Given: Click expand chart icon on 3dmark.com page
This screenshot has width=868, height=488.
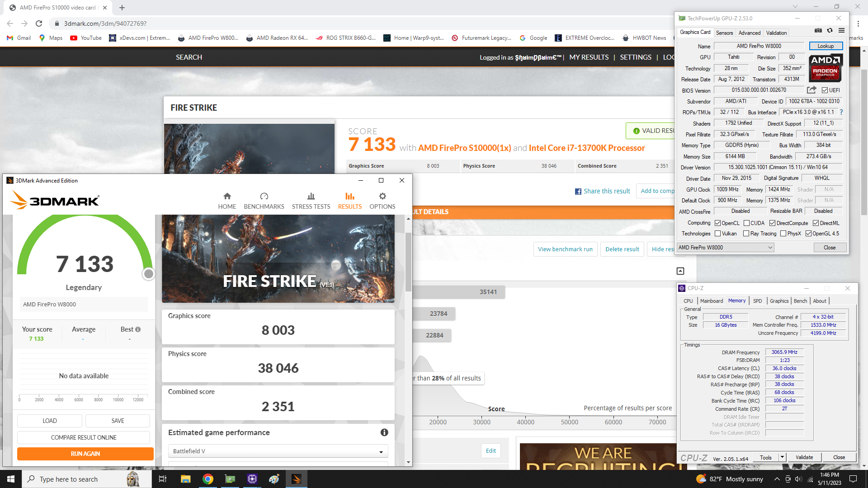Looking at the screenshot, I should pos(680,271).
